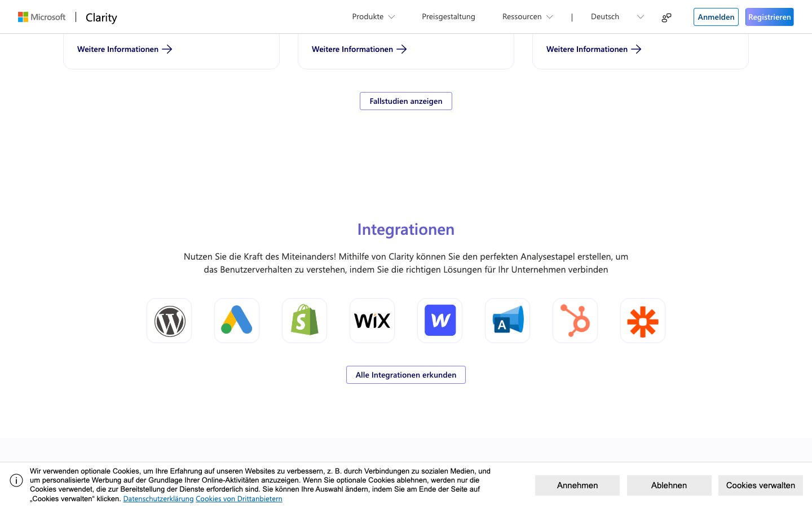
Task: Open the accessibility options icon
Action: coord(666,17)
